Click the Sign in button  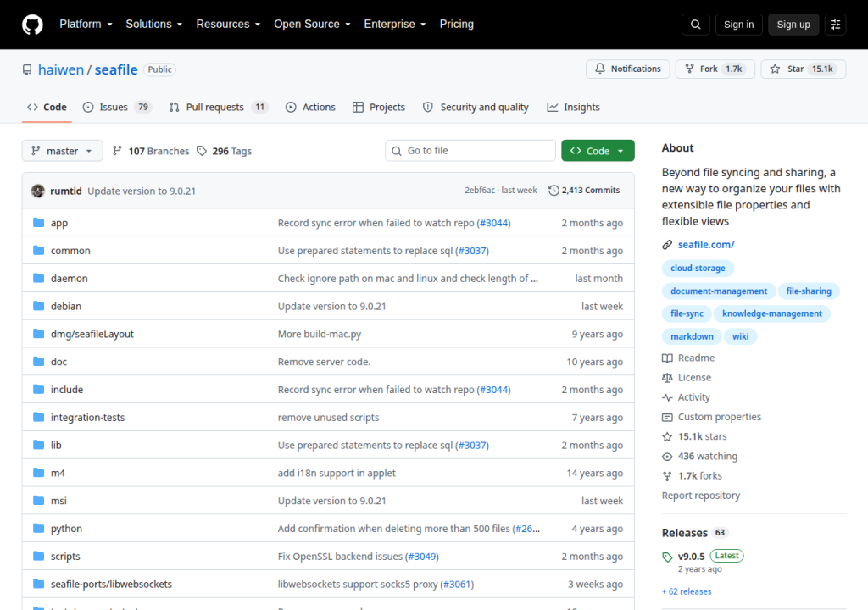pyautogui.click(x=738, y=25)
